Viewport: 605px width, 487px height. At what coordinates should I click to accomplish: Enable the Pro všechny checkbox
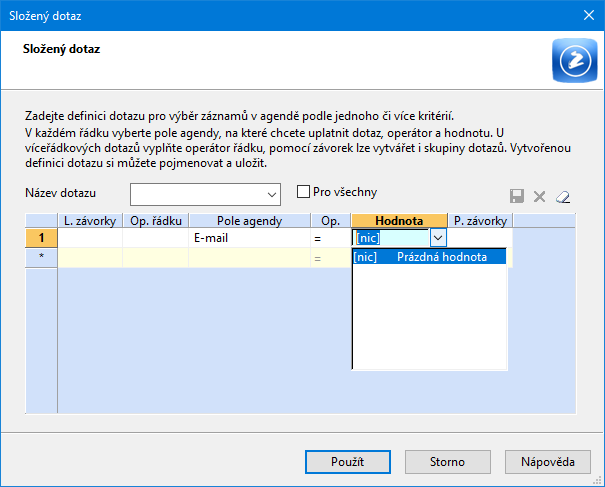point(303,191)
